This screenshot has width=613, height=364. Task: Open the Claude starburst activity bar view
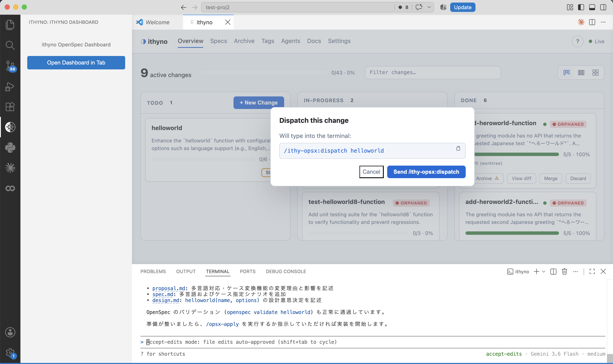(x=10, y=168)
